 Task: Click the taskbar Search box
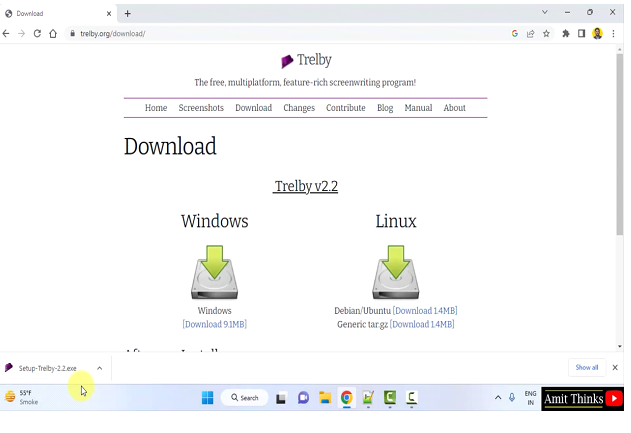(x=244, y=398)
